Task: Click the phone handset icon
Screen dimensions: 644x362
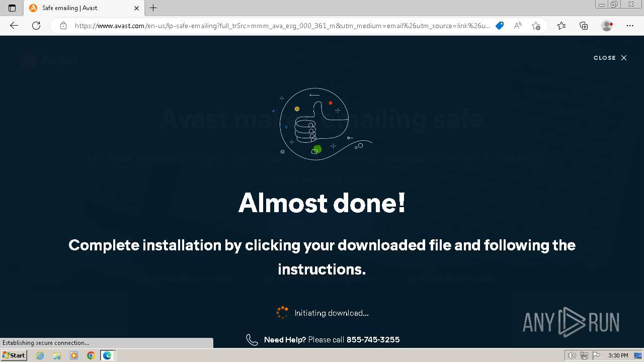Action: tap(252, 340)
